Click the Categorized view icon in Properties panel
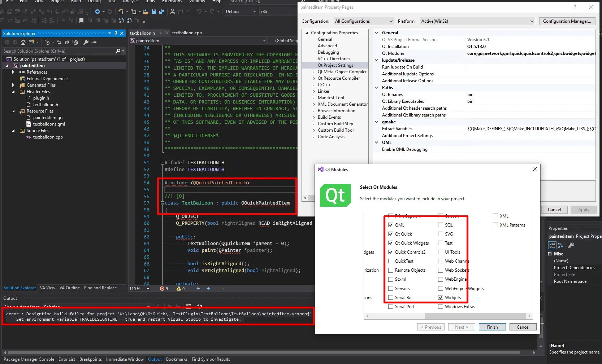This screenshot has width=602, height=364. 552,245
